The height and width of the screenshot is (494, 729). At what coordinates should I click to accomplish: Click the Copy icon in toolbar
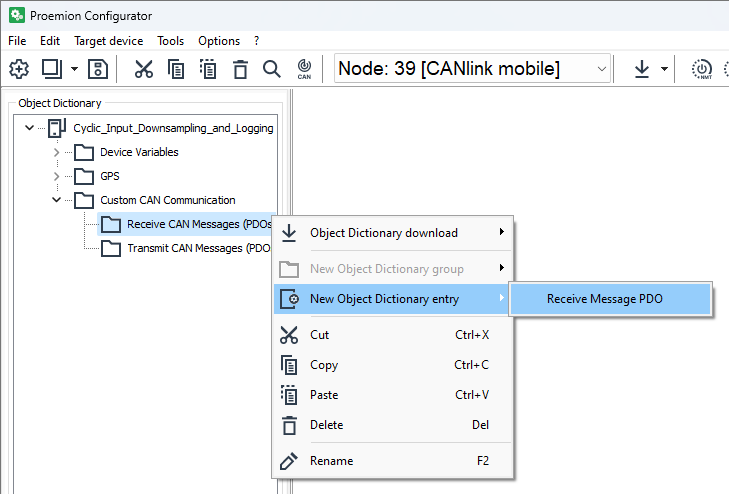176,69
